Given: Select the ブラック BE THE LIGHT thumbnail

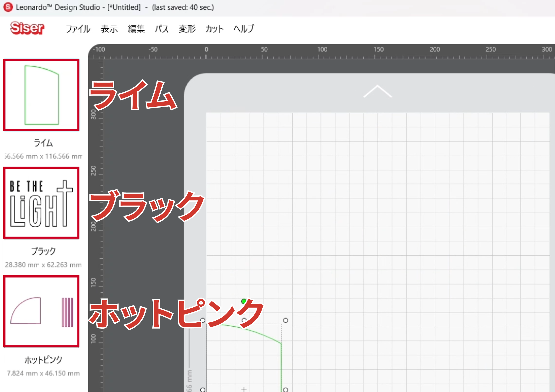Looking at the screenshot, I should point(41,203).
